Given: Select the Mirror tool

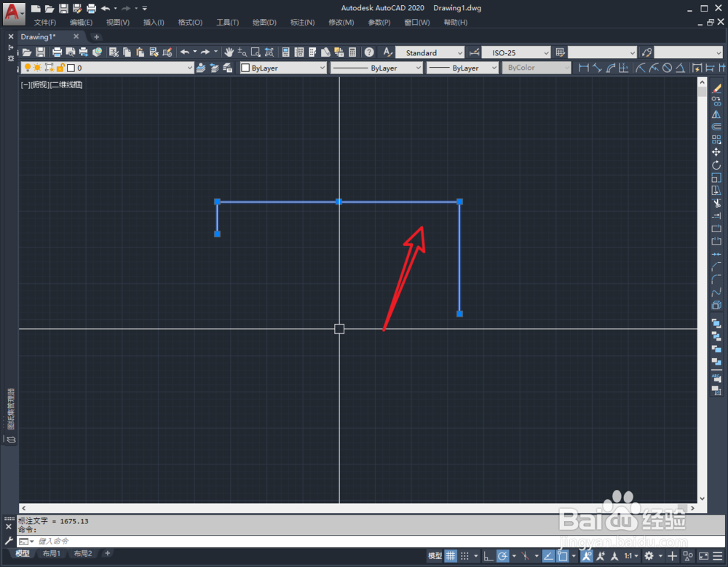Looking at the screenshot, I should [716, 114].
